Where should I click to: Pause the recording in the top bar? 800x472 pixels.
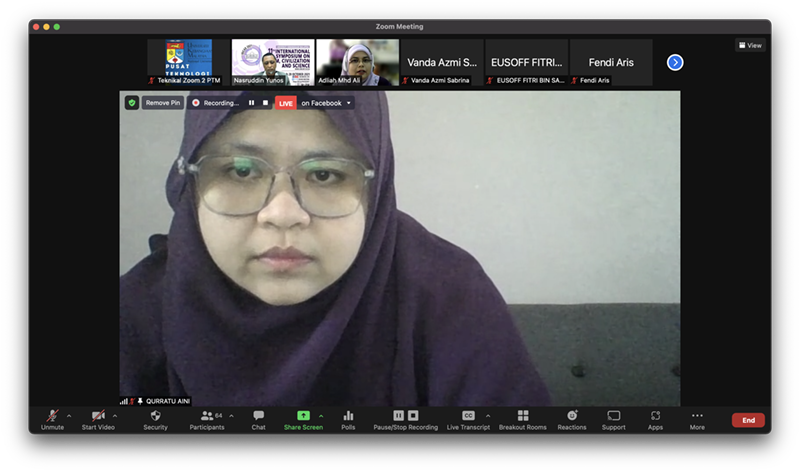click(x=251, y=103)
